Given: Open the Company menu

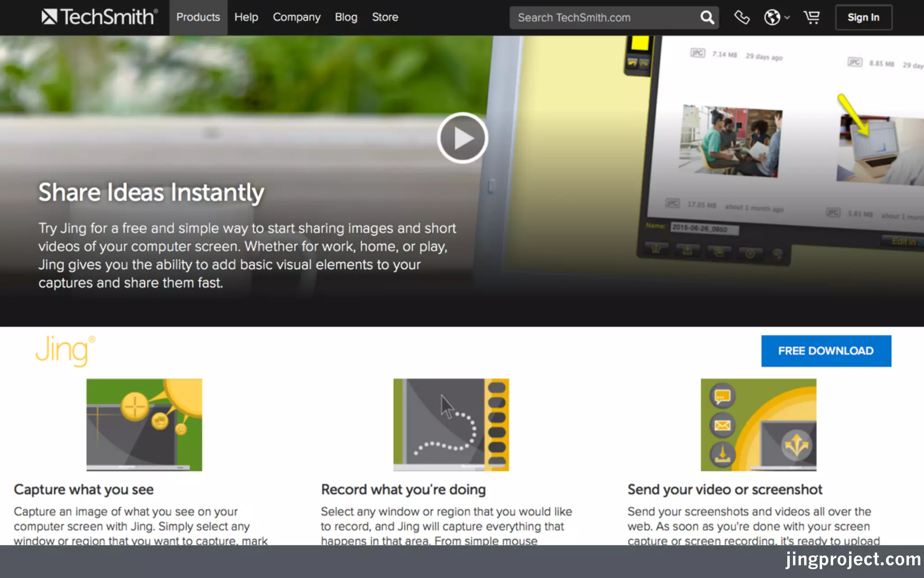Looking at the screenshot, I should pyautogui.click(x=296, y=17).
